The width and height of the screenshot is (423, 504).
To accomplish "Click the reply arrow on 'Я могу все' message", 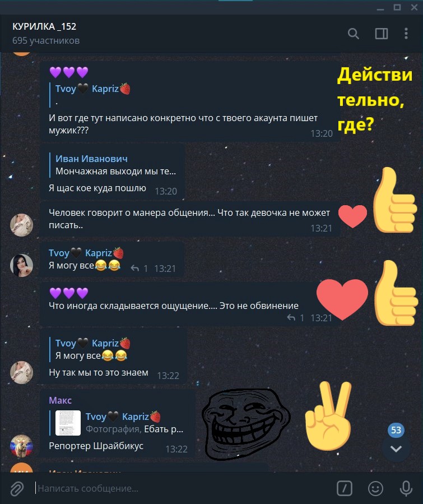I will 135,268.
